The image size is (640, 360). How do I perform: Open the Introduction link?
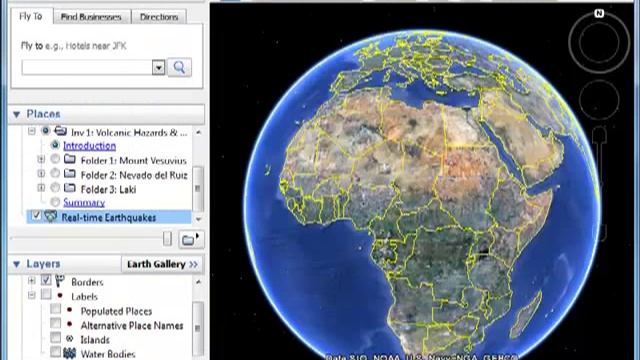89,146
